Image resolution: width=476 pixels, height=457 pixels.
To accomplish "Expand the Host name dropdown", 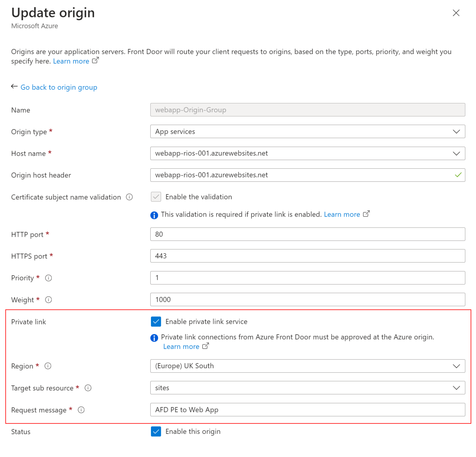I will 456,153.
